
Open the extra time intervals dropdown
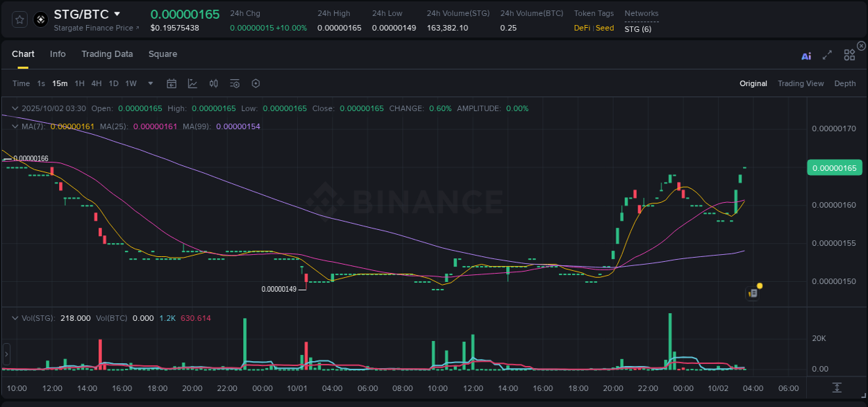tap(149, 83)
